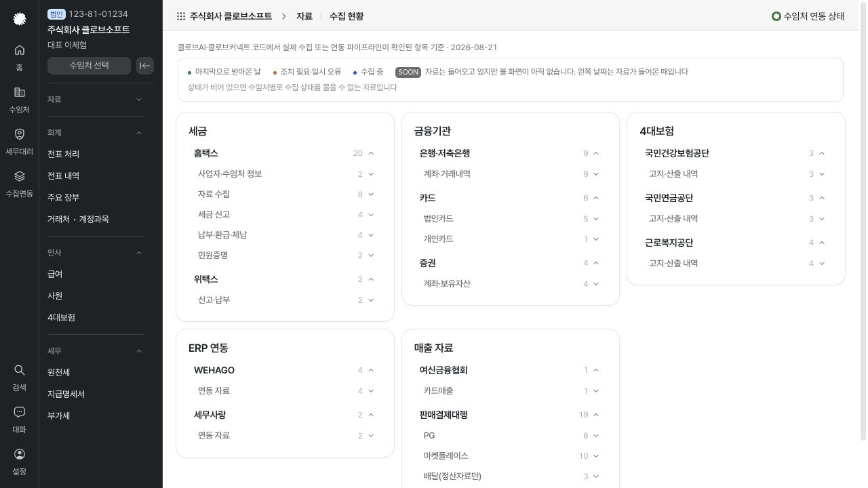
Task: Click the app logo icon in the sidebar
Action: point(20,19)
